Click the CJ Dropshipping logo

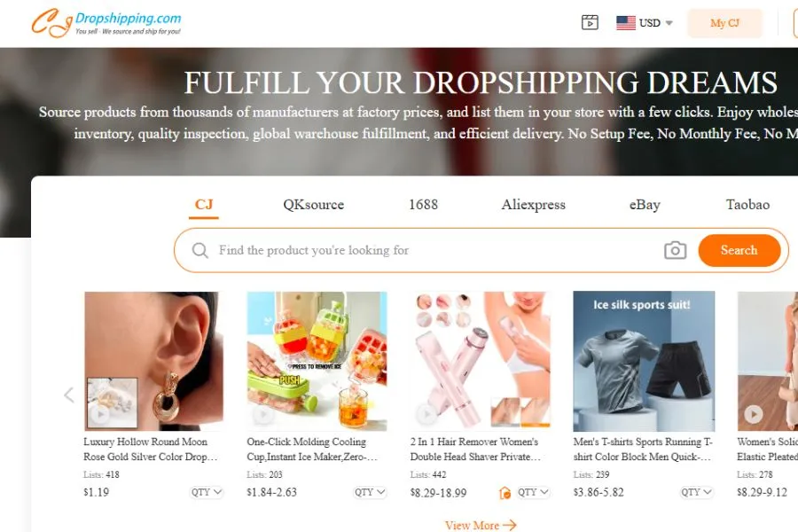[x=106, y=23]
